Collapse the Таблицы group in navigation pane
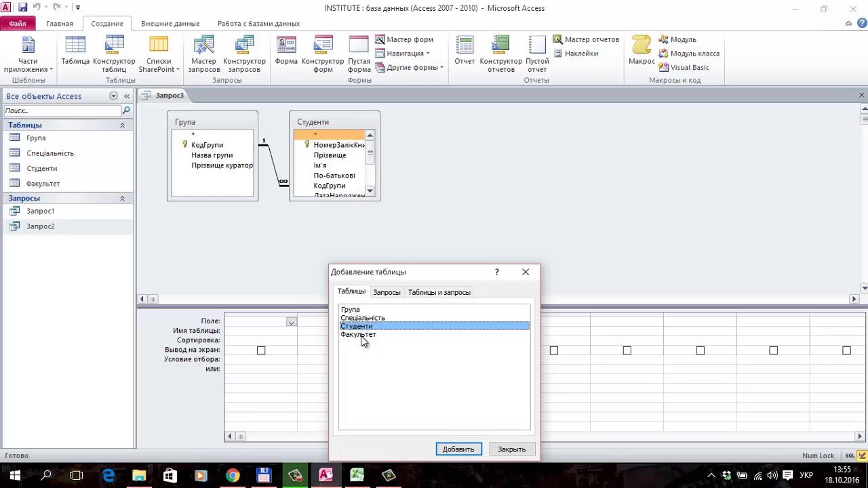This screenshot has height=488, width=868. (x=123, y=125)
